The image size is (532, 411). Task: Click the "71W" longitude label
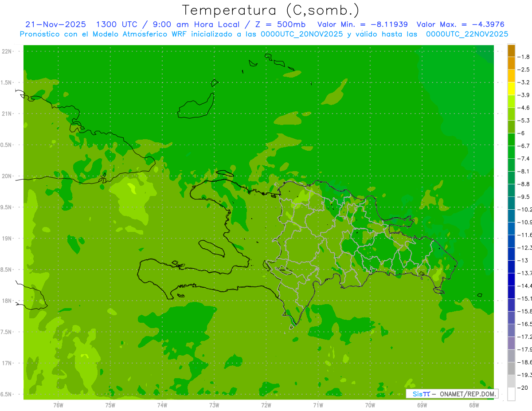point(318,405)
